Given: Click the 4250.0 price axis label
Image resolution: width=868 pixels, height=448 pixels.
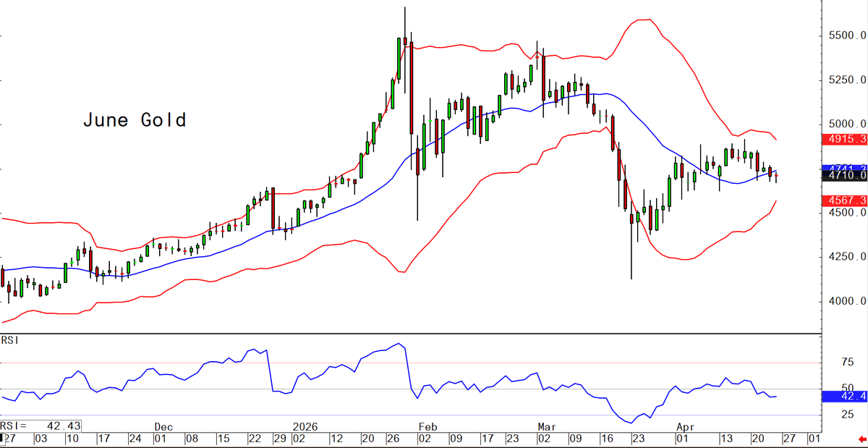Looking at the screenshot, I should pos(847,257).
